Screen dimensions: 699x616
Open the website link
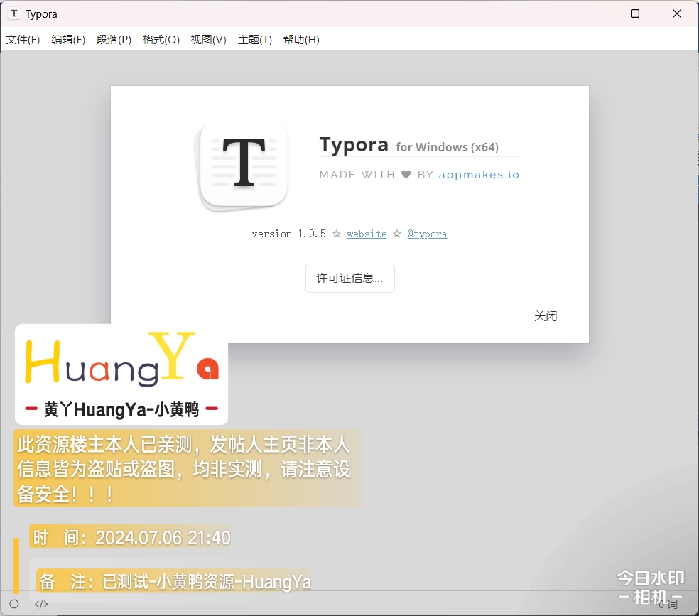(x=367, y=234)
